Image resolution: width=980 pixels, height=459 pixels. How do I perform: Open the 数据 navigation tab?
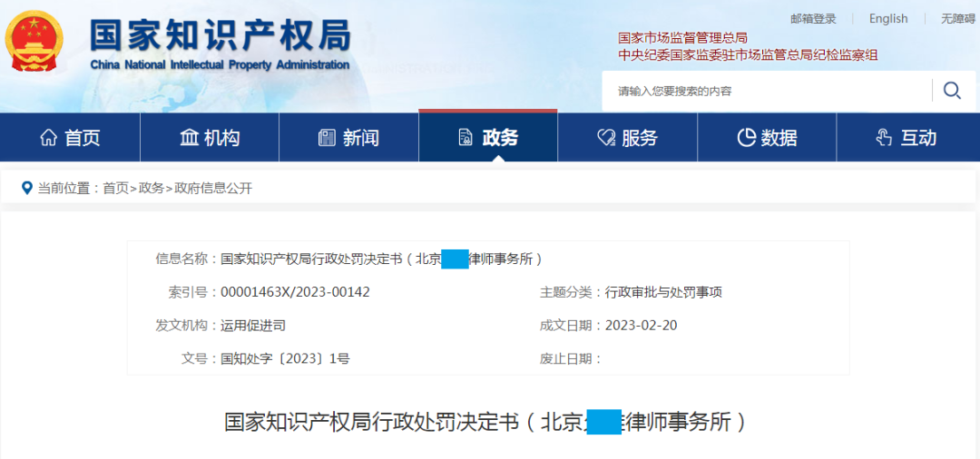tap(767, 137)
